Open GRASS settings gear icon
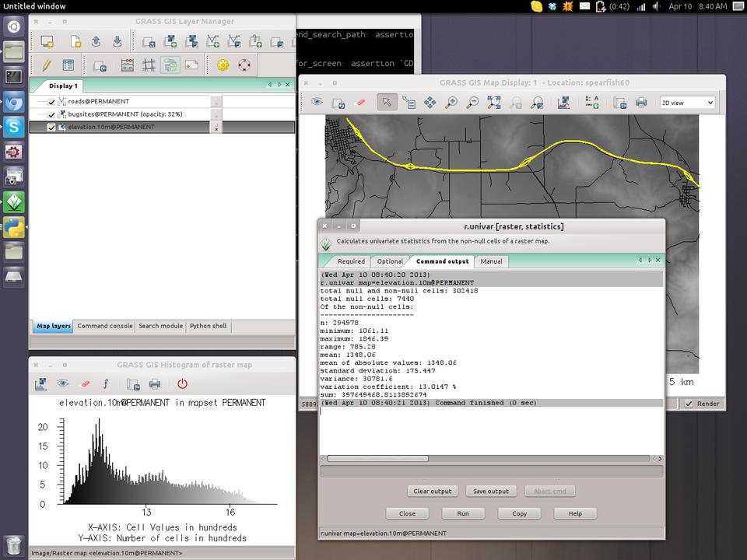The height and width of the screenshot is (560, 747). pyautogui.click(x=223, y=65)
